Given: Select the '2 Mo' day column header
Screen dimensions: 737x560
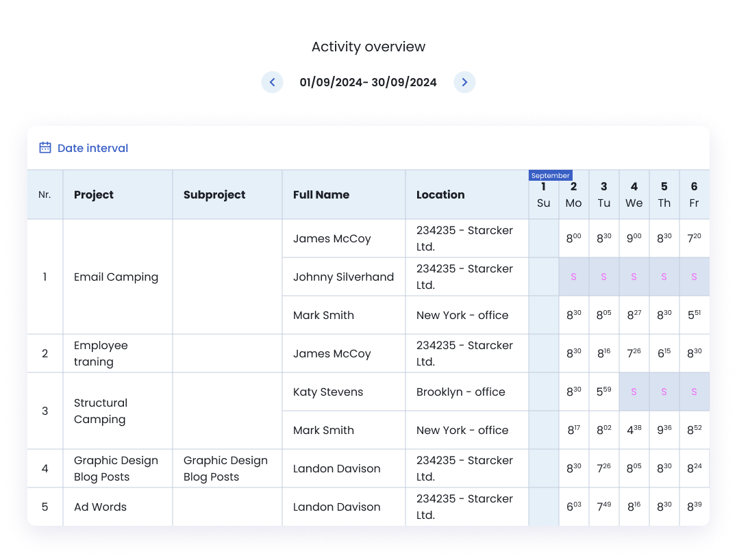Looking at the screenshot, I should coord(573,194).
